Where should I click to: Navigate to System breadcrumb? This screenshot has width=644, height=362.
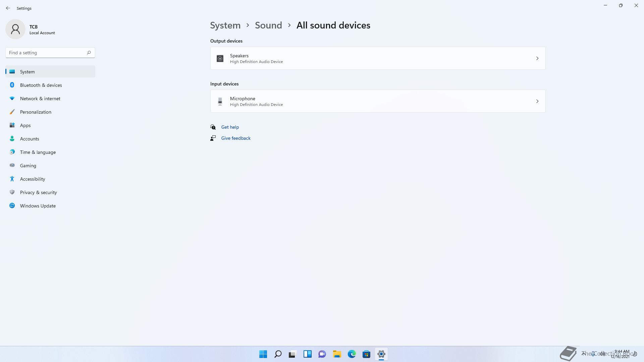pyautogui.click(x=225, y=25)
